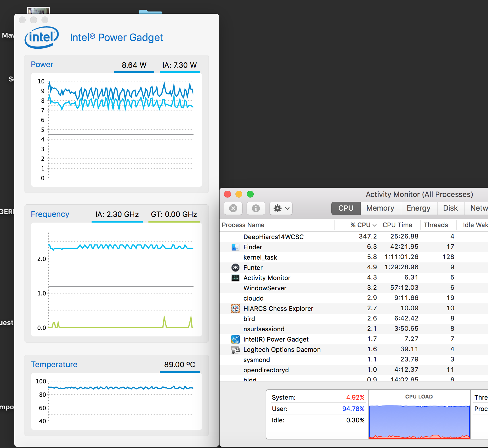Click the Activity Monitor process icon
This screenshot has width=488, height=448.
[x=235, y=278]
